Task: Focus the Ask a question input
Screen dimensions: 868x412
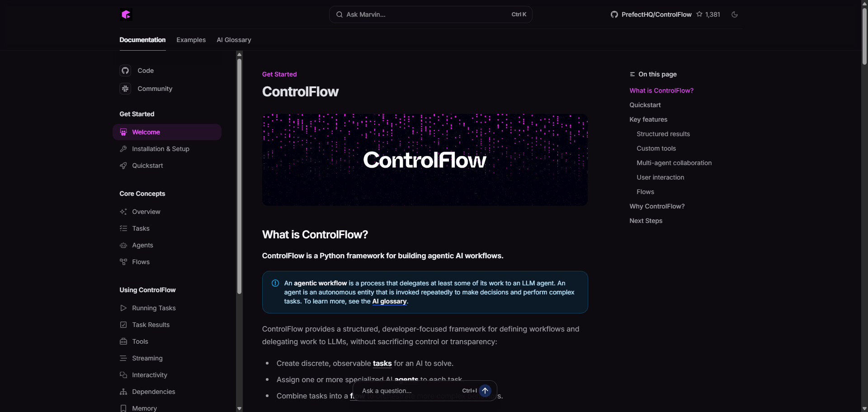Action: point(407,391)
